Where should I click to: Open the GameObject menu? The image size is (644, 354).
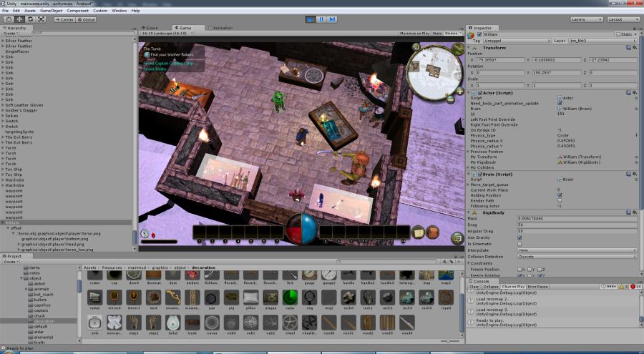tap(51, 11)
